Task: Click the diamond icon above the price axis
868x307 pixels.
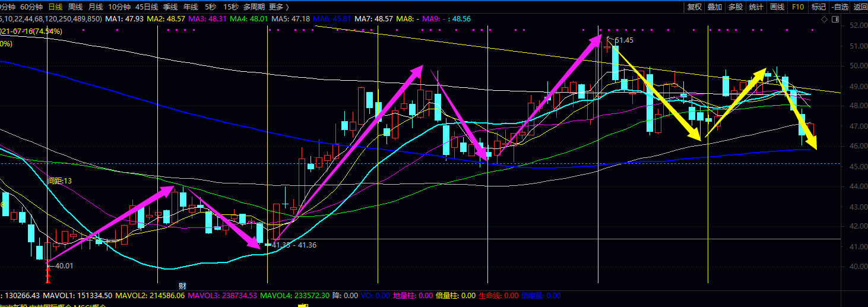Action: pos(824,20)
